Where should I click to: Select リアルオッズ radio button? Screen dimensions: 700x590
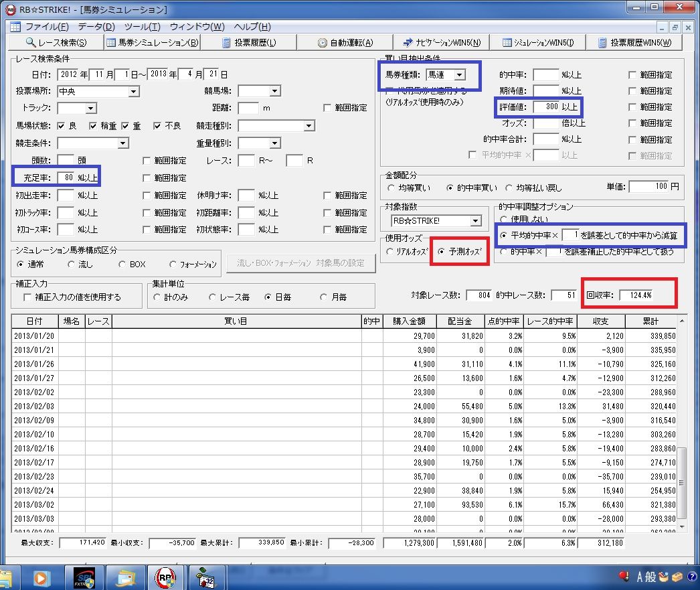(x=389, y=252)
